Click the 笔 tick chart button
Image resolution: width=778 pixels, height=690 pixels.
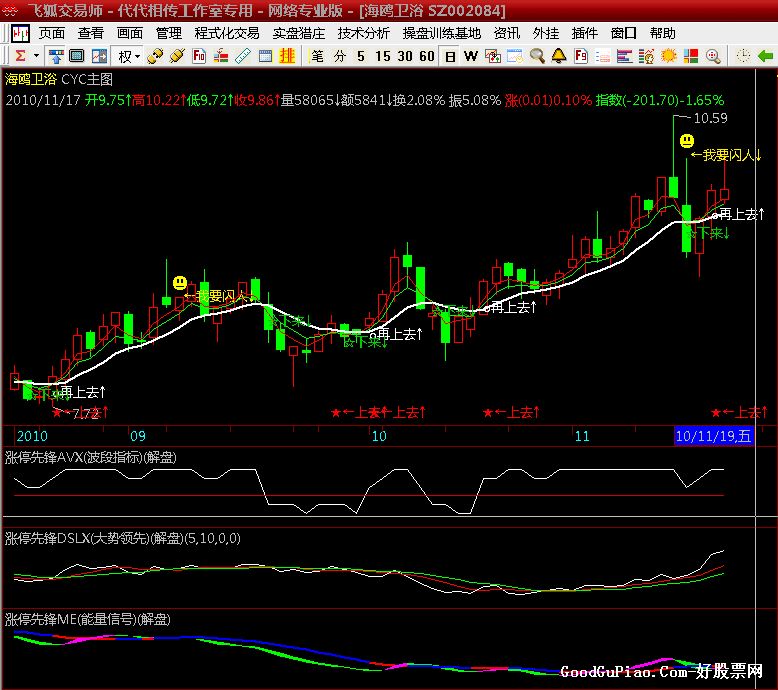point(318,56)
